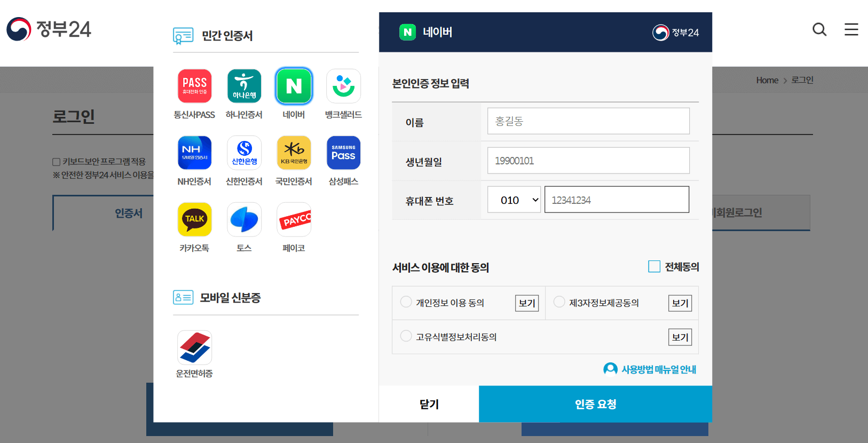Select the 카카오톡 certificate icon
The width and height of the screenshot is (868, 443).
[194, 219]
